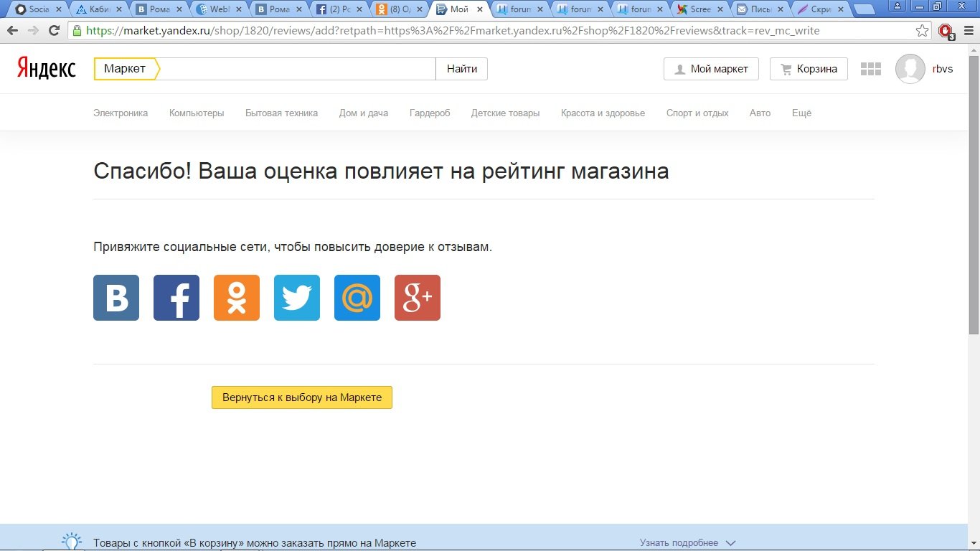Image resolution: width=980 pixels, height=551 pixels.
Task: Open the Авто category
Action: [760, 113]
